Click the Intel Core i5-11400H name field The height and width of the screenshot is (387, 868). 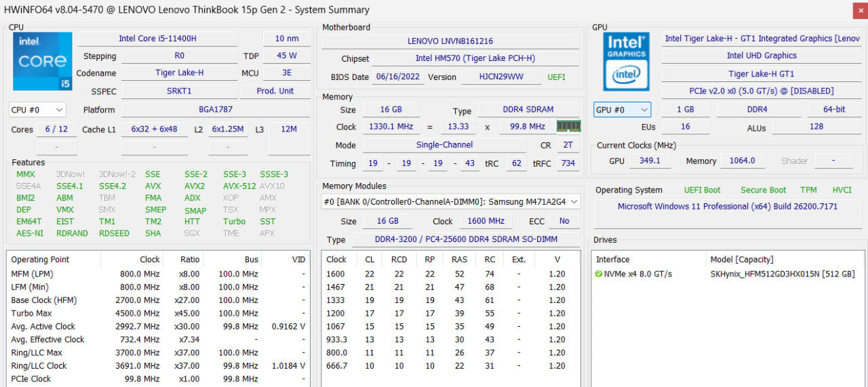[x=157, y=39]
